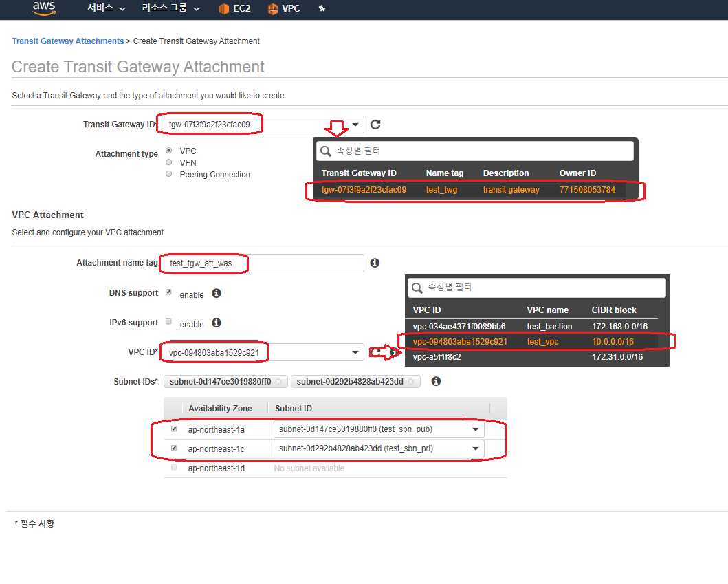Click VPC name column header
This screenshot has height=584, width=728.
click(x=547, y=310)
